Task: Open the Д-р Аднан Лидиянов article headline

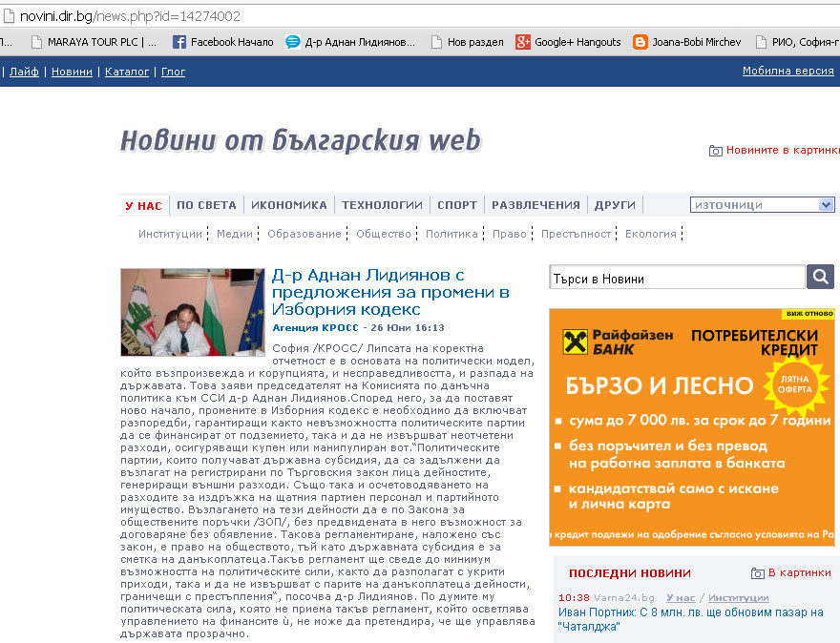Action: point(390,292)
